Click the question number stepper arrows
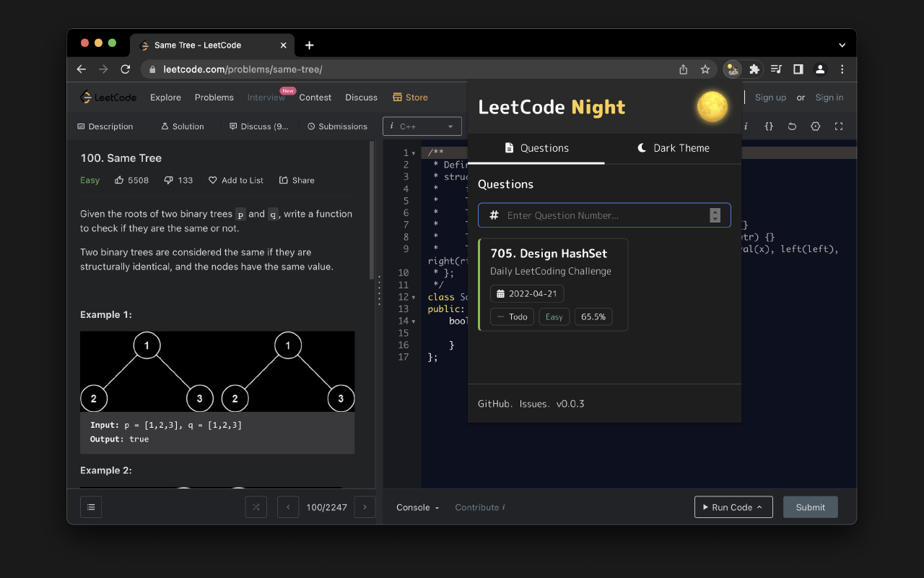Viewport: 924px width, 578px height. click(x=715, y=215)
